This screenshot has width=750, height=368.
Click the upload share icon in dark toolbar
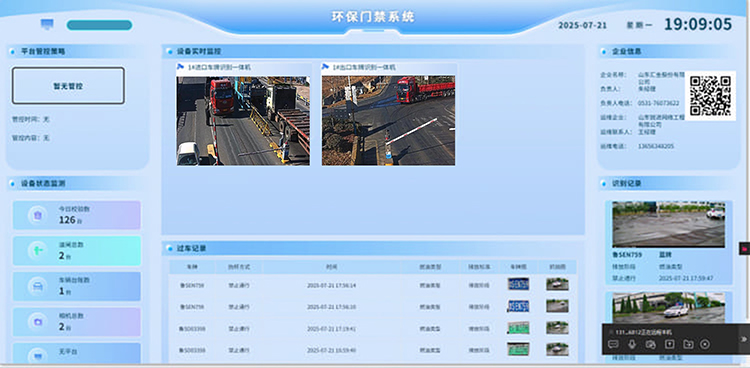[x=670, y=344]
